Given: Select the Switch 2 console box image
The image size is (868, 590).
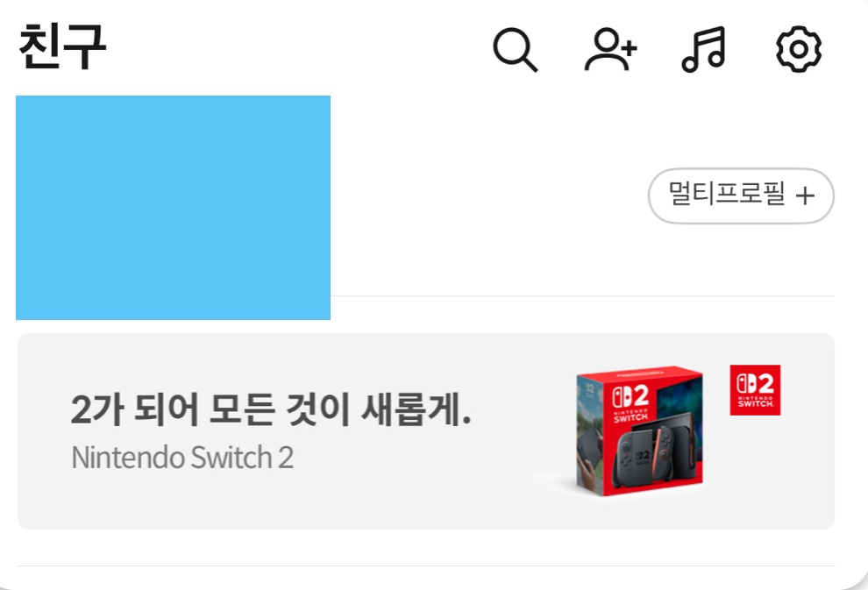Looking at the screenshot, I should click(x=639, y=430).
